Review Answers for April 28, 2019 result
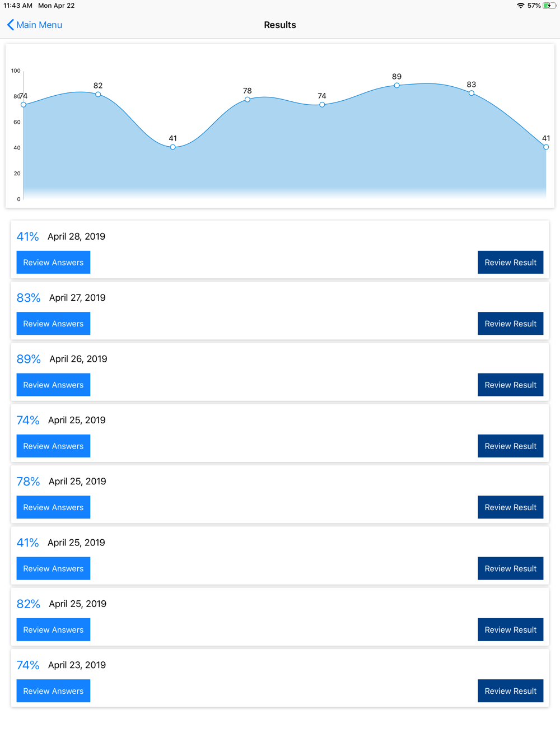The height and width of the screenshot is (747, 560). 53,263
